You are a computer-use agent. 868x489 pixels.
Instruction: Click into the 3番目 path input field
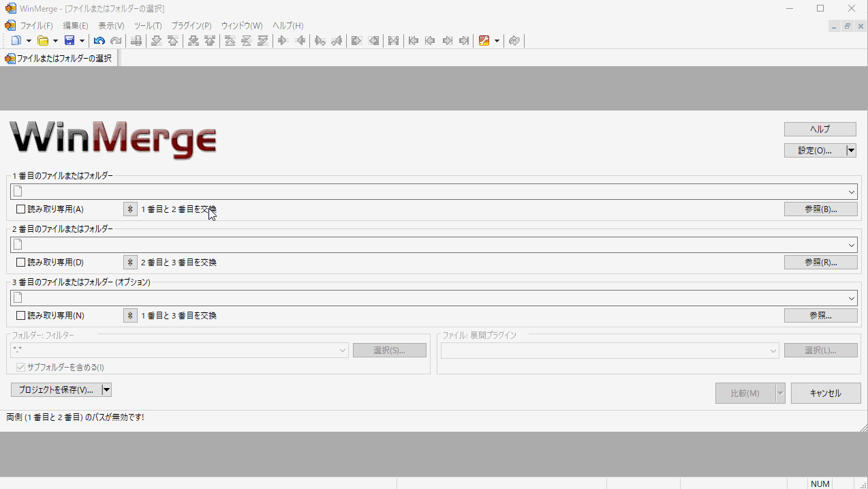tap(433, 298)
